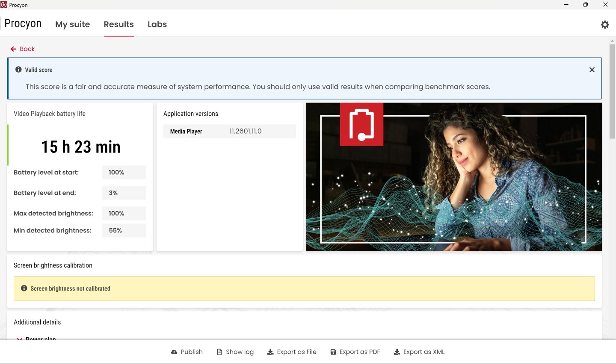Screen dimensions: 616x364
Task: Click the battery life benchmark image
Action: (x=454, y=176)
